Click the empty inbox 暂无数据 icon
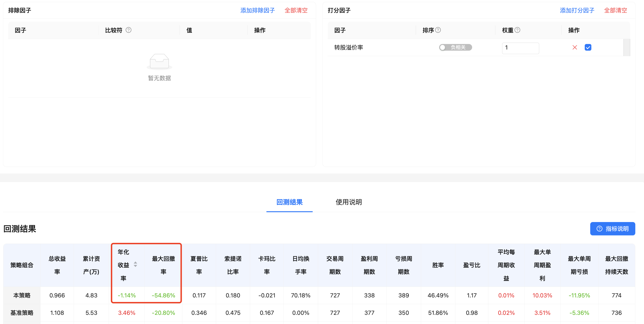Screen dimensions: 644x324 click(159, 62)
